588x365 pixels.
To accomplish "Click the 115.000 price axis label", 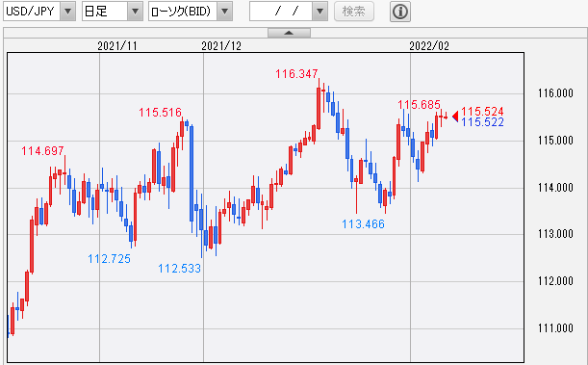I will (x=555, y=141).
